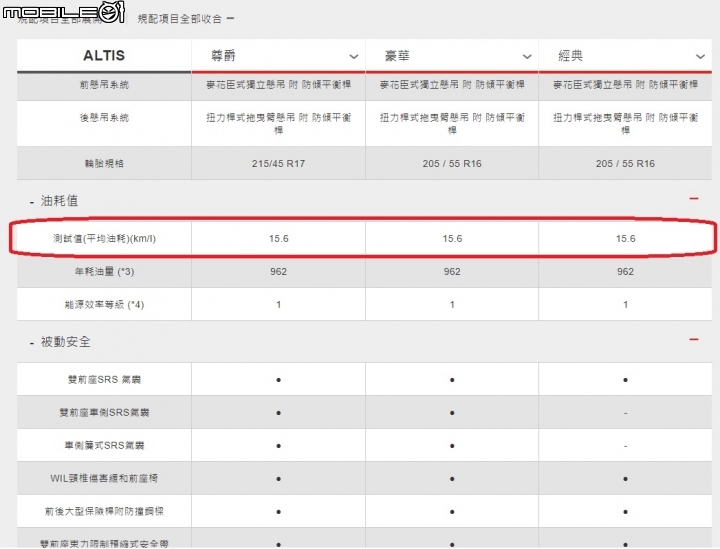The height and width of the screenshot is (549, 720).
Task: Click the ALTIS header cell
Action: point(104,56)
